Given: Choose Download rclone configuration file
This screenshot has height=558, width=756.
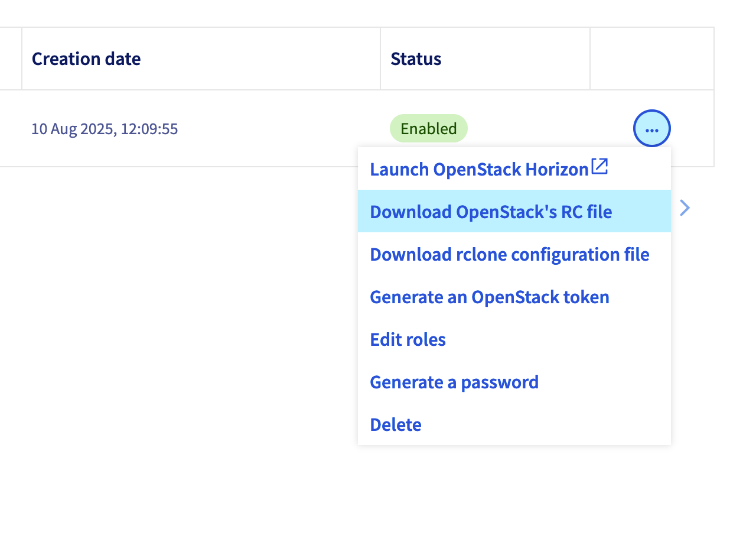Looking at the screenshot, I should click(514, 254).
